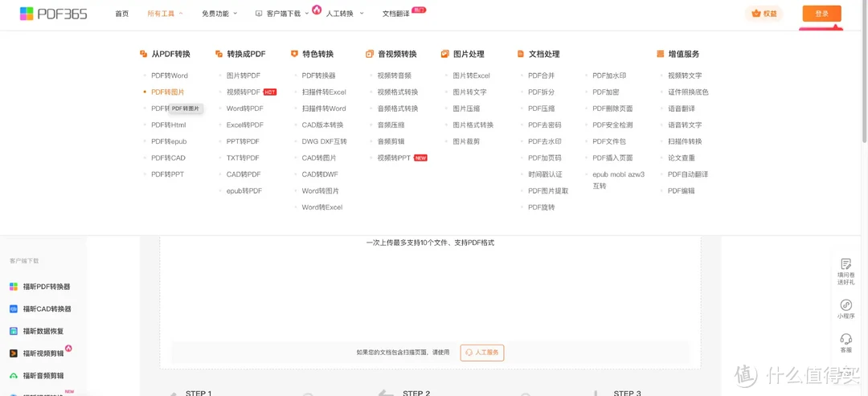Click the 权益 crown icon

756,14
